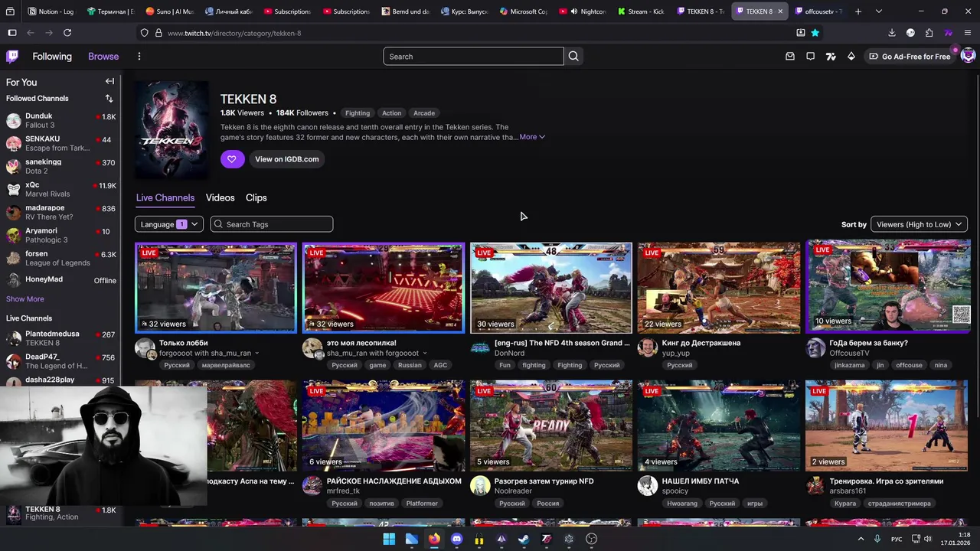Click Show More under followed channels
The image size is (980, 551).
(25, 299)
